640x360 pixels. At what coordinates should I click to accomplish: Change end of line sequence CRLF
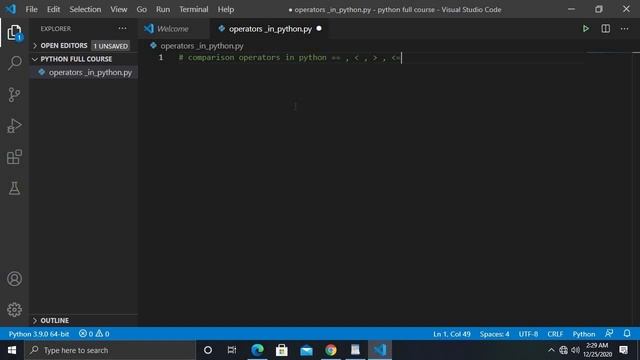tap(555, 334)
